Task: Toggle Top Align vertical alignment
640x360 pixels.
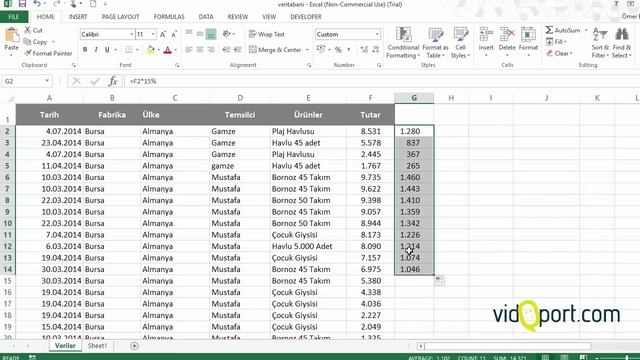Action: [189, 34]
